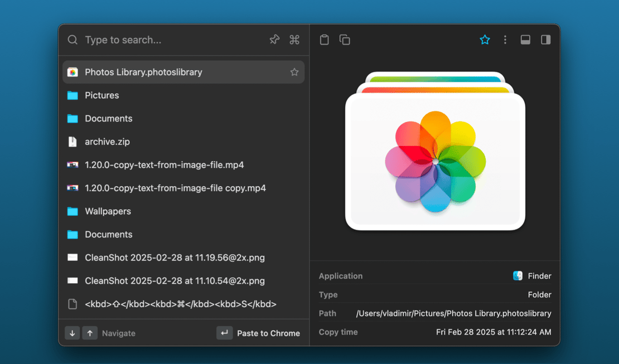Click the Finder application value
The height and width of the screenshot is (364, 619).
tap(540, 276)
